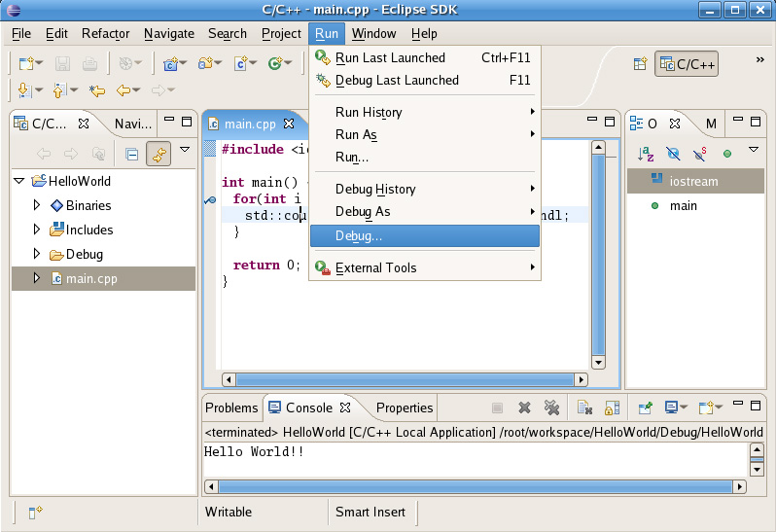This screenshot has height=532, width=776.
Task: Show hidden perspectives chevron
Action: click(x=760, y=60)
